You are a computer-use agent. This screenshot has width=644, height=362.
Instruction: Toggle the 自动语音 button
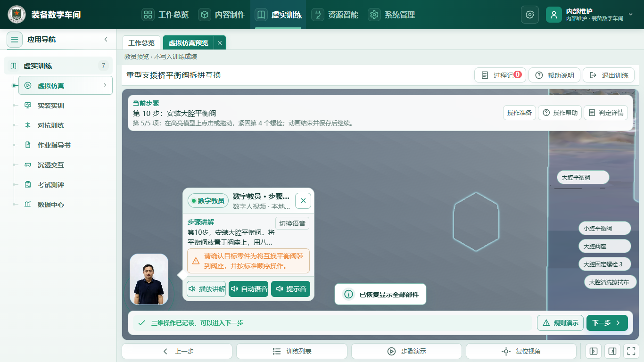[x=248, y=289]
